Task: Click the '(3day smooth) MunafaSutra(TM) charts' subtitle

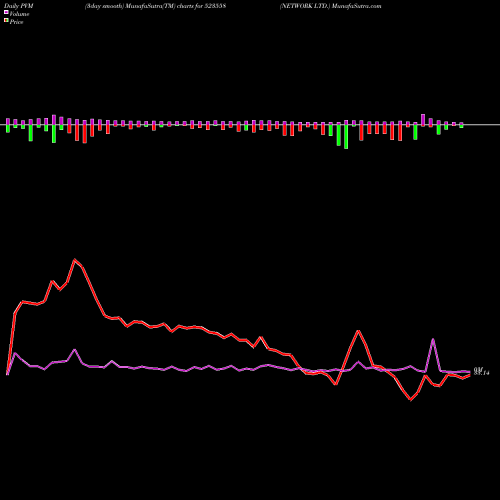Action: [x=140, y=6]
